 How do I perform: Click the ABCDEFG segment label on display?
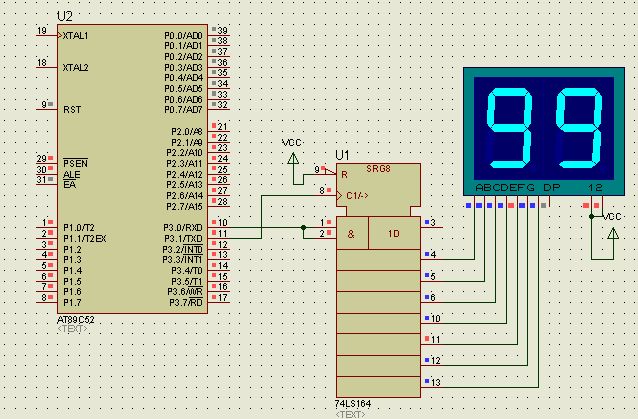click(x=505, y=188)
